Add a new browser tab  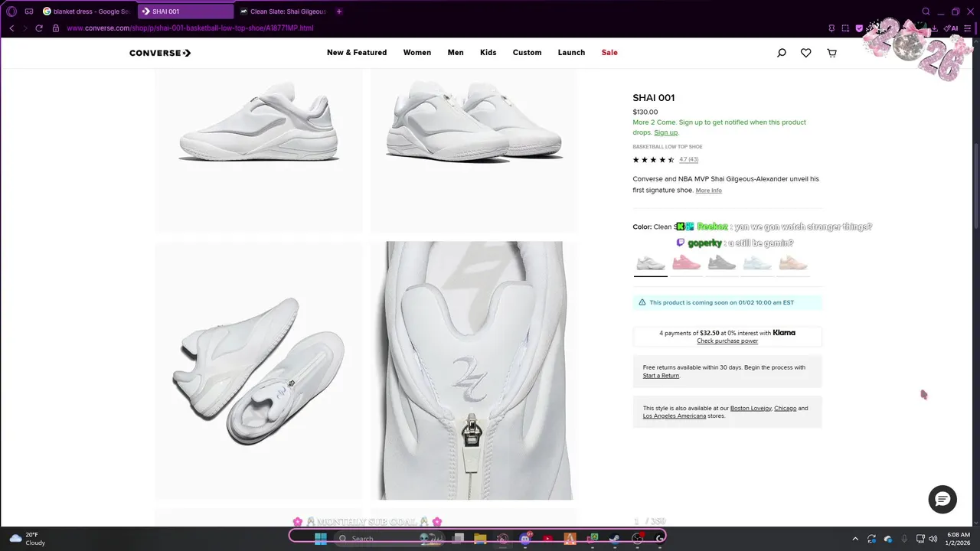(x=339, y=11)
